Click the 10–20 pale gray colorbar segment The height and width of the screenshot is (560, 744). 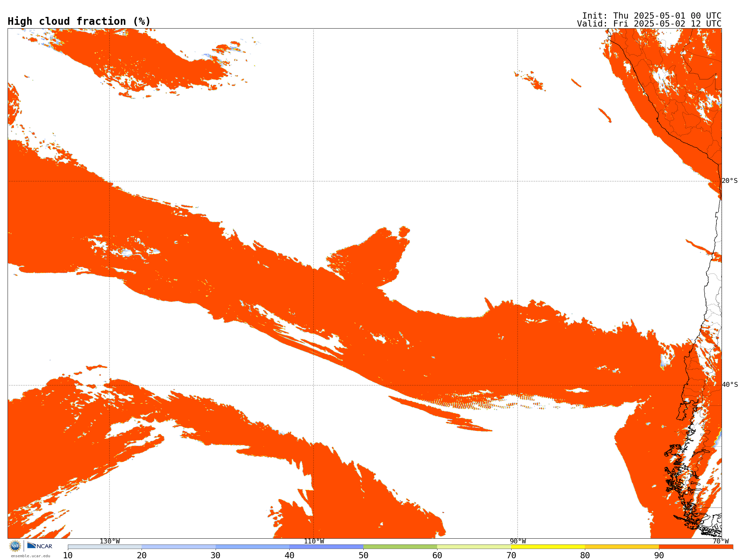tap(105, 547)
